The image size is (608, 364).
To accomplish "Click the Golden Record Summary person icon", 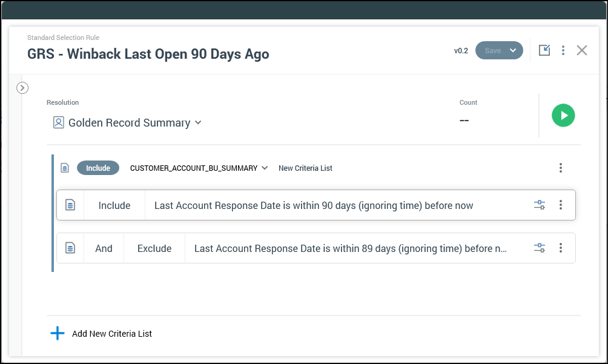I will pos(58,123).
